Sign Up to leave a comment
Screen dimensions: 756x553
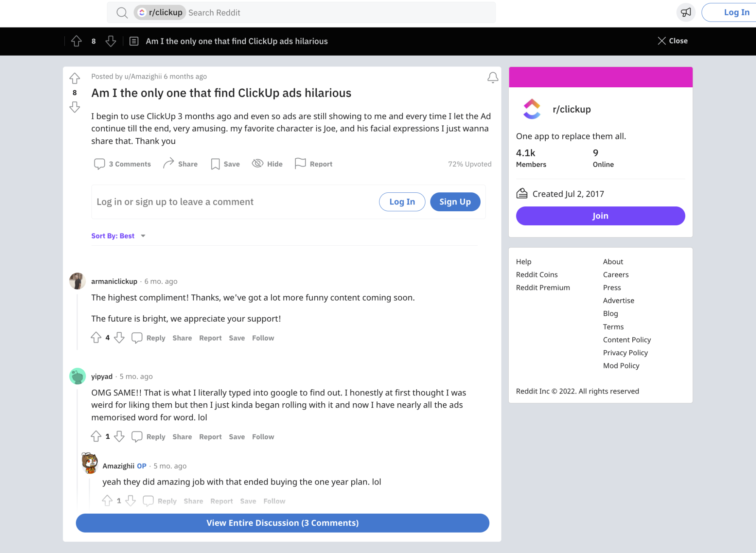point(455,202)
